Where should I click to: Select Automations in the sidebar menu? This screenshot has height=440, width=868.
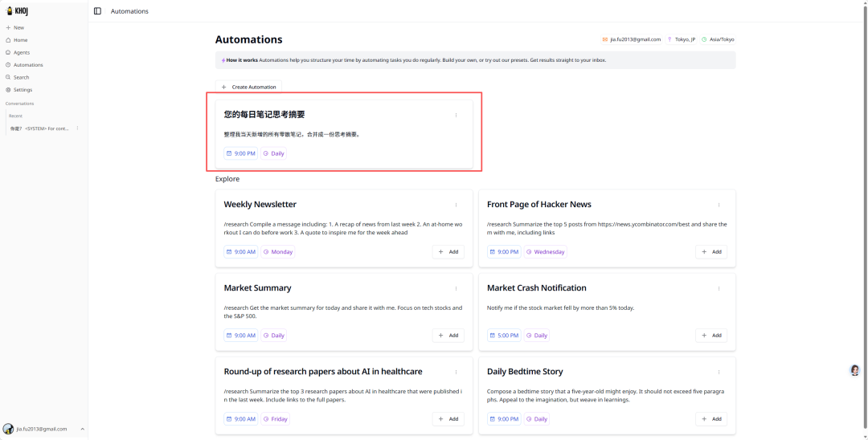coord(28,65)
